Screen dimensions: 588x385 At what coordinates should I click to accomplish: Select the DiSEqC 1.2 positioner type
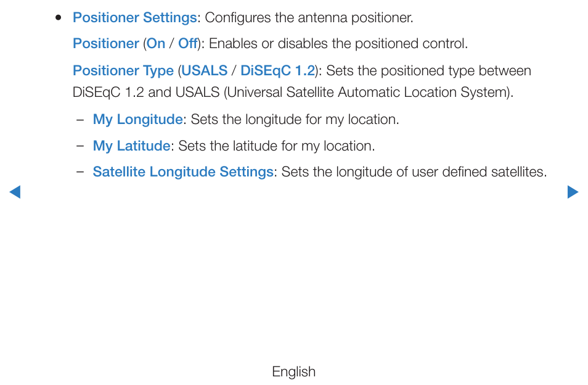point(277,70)
